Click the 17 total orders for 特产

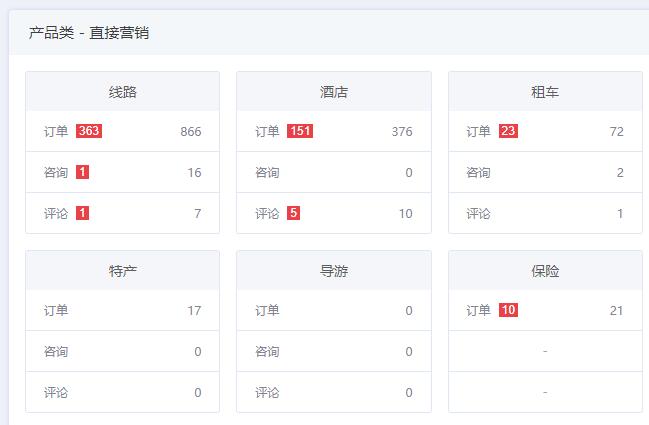click(194, 311)
